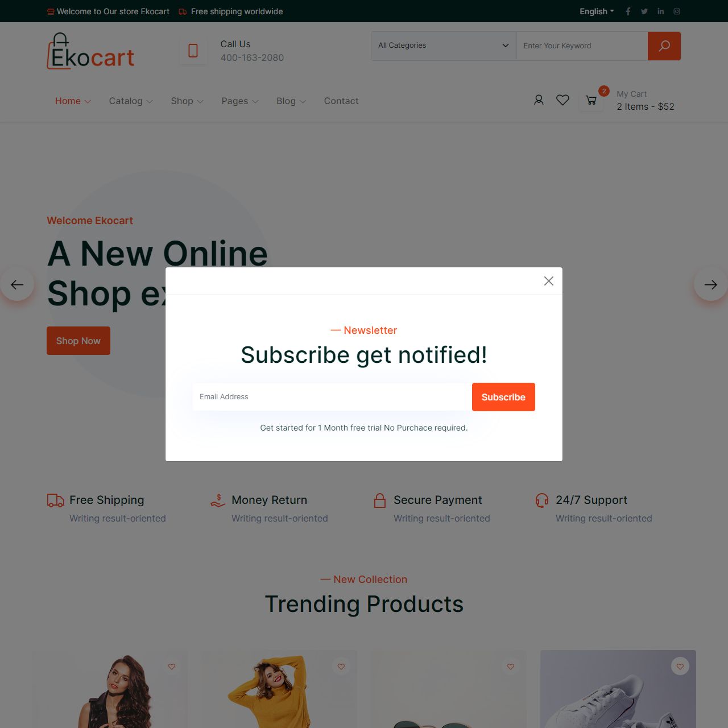
Task: Click the Subscribe button
Action: click(x=503, y=397)
